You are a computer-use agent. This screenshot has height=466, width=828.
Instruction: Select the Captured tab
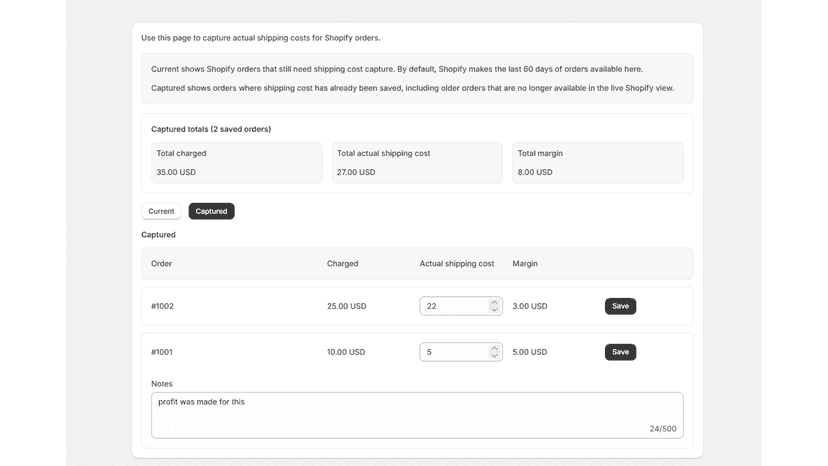click(x=211, y=211)
